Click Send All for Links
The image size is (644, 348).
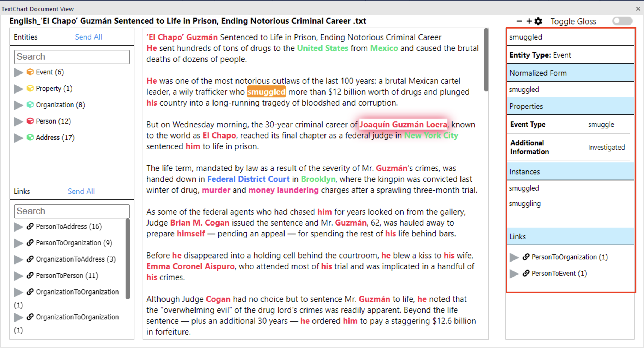tap(81, 191)
